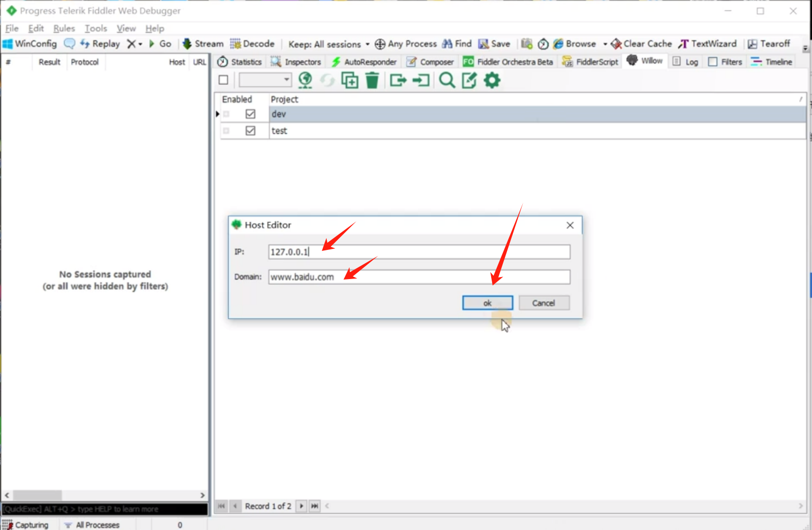Open the Keep: All sessions dropdown

[329, 44]
